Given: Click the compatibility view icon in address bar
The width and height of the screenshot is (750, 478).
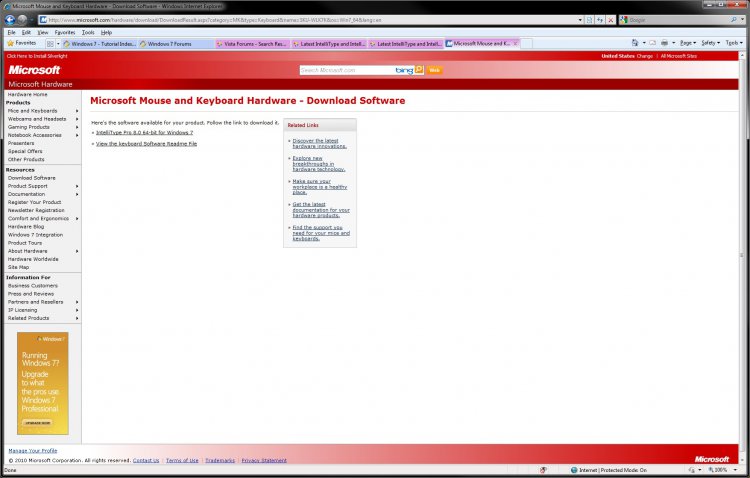Looking at the screenshot, I should 589,20.
